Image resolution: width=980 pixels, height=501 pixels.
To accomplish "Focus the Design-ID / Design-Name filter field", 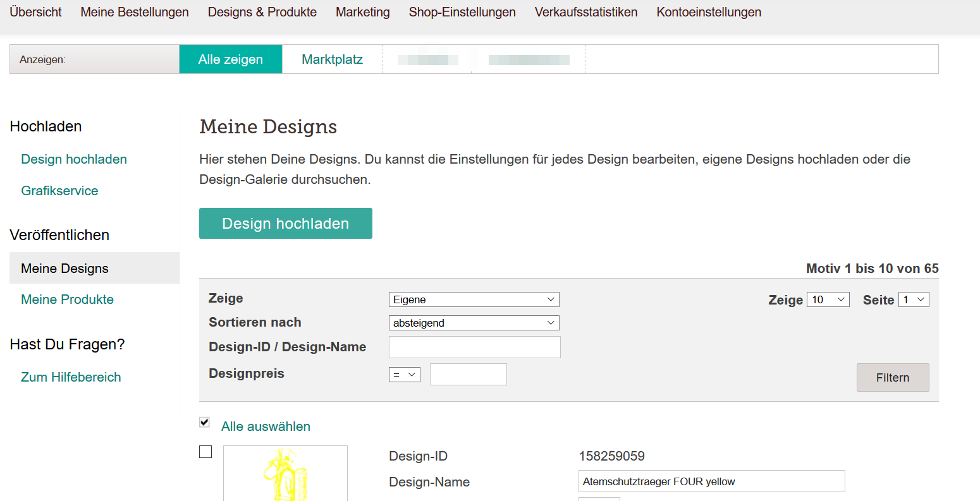I will tap(474, 347).
